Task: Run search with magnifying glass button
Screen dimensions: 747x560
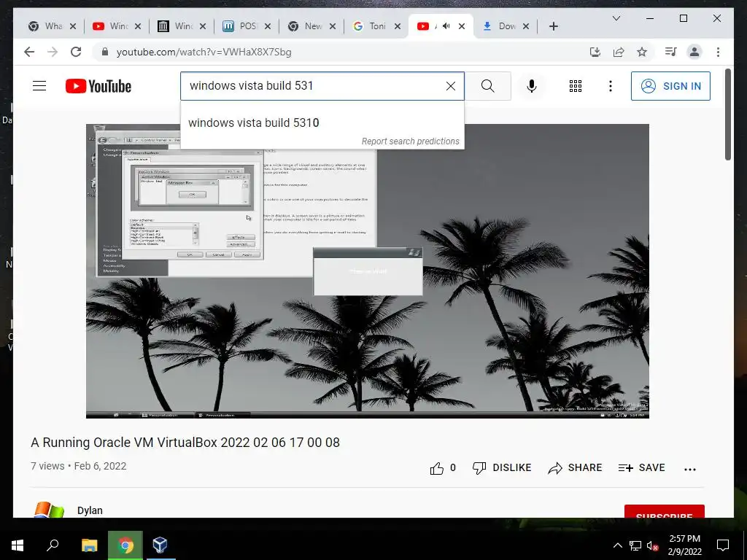Action: tap(487, 86)
